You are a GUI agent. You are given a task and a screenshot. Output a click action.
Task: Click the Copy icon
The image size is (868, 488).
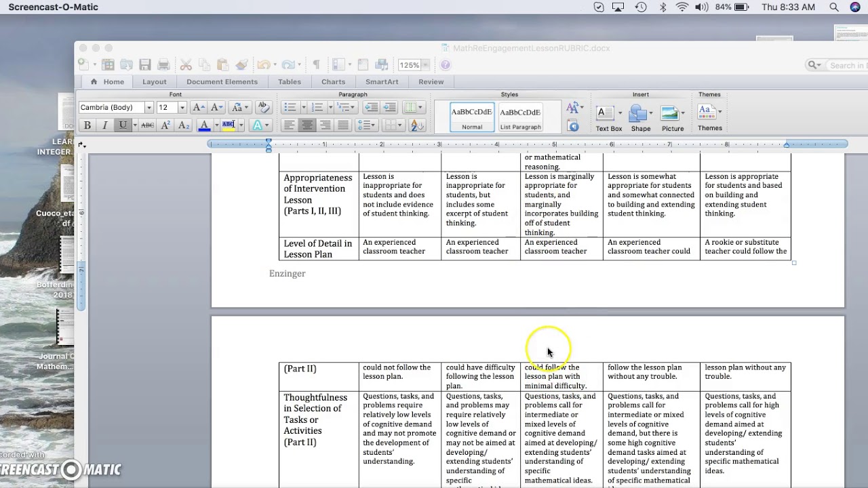204,65
